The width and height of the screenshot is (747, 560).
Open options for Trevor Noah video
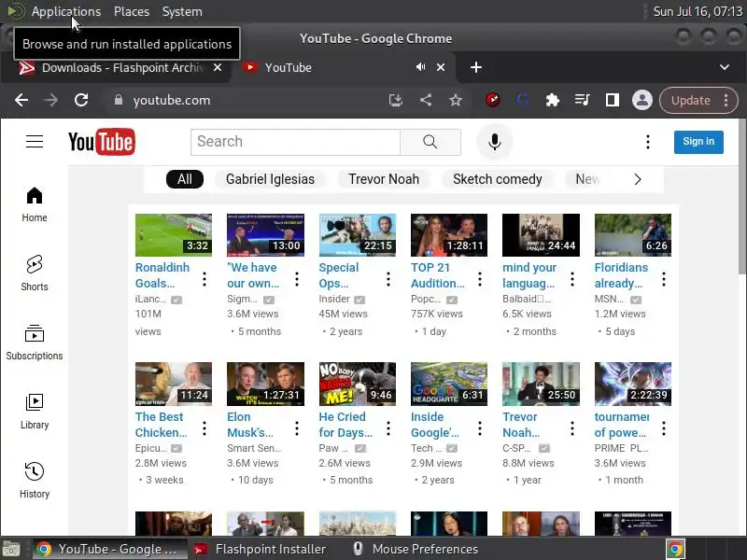point(572,428)
